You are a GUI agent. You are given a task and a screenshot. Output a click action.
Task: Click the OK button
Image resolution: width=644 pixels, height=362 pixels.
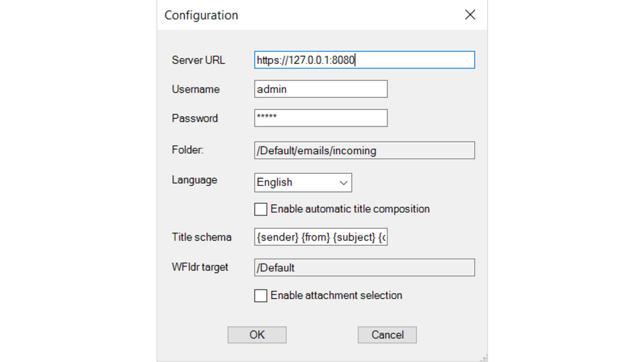pos(257,334)
